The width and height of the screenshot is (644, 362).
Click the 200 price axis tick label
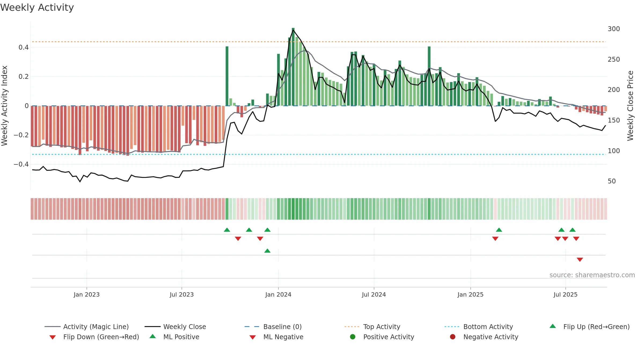(x=614, y=90)
